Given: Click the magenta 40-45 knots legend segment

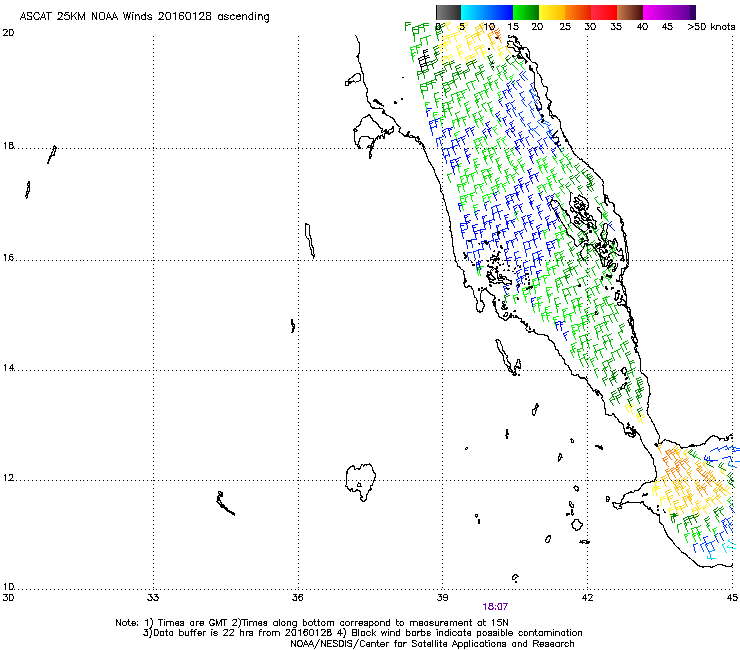Looking at the screenshot, I should point(655,12).
